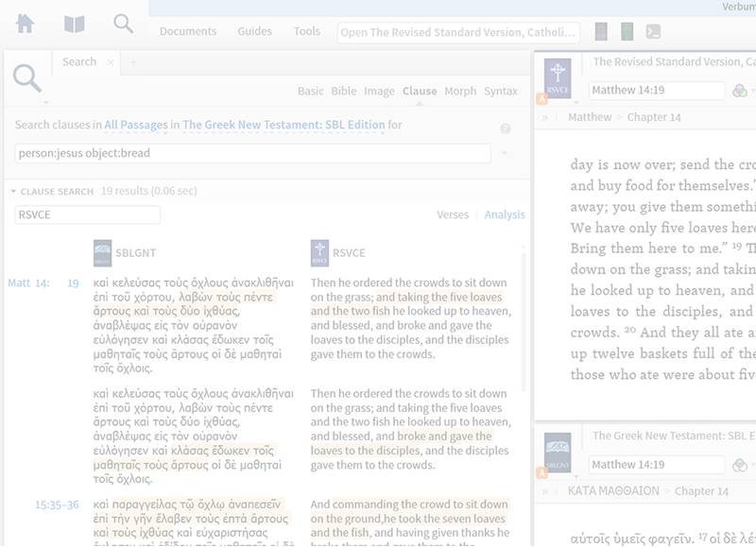Collapse the CLAUSE SEARCH results section
This screenshot has height=547, width=756.
13,192
